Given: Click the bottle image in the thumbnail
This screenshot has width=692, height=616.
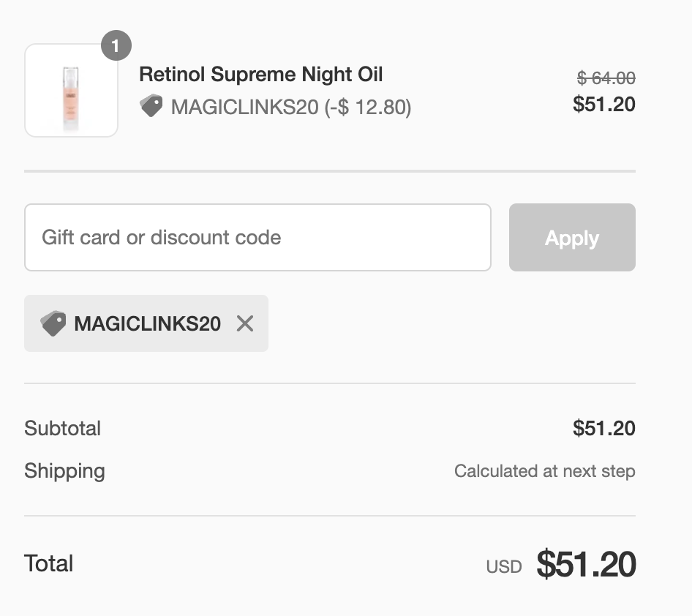Looking at the screenshot, I should [x=71, y=99].
